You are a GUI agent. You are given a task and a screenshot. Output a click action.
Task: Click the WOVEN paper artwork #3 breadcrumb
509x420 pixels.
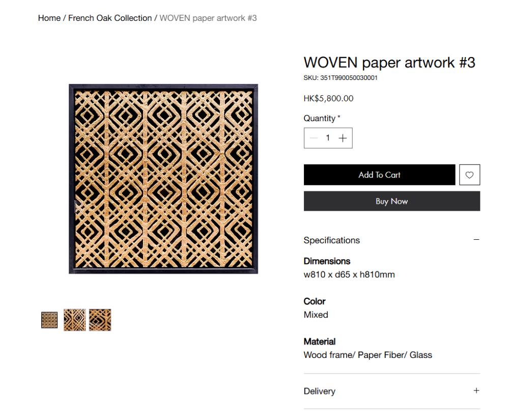tap(208, 18)
